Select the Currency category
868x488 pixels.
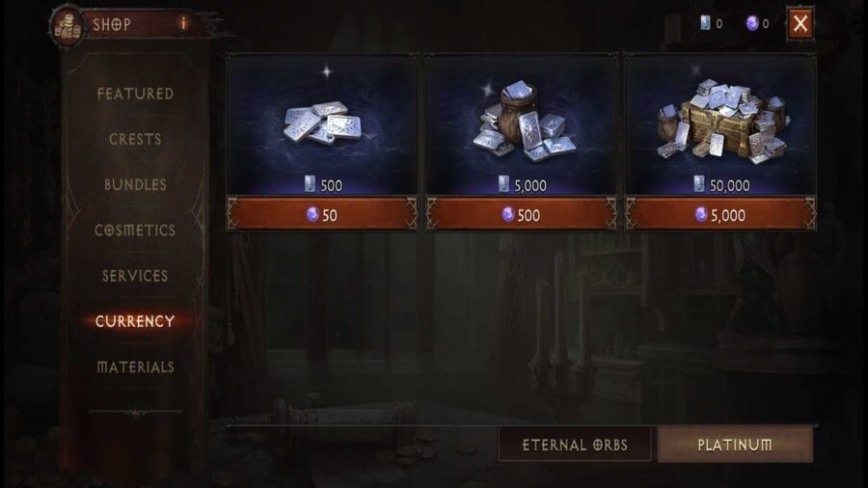tap(135, 321)
